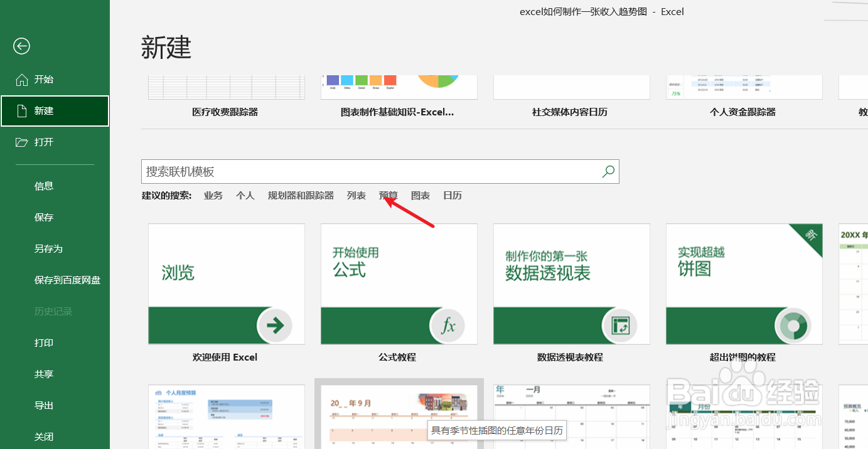The width and height of the screenshot is (868, 449).
Task: Click the back arrow circle icon
Action: (22, 46)
